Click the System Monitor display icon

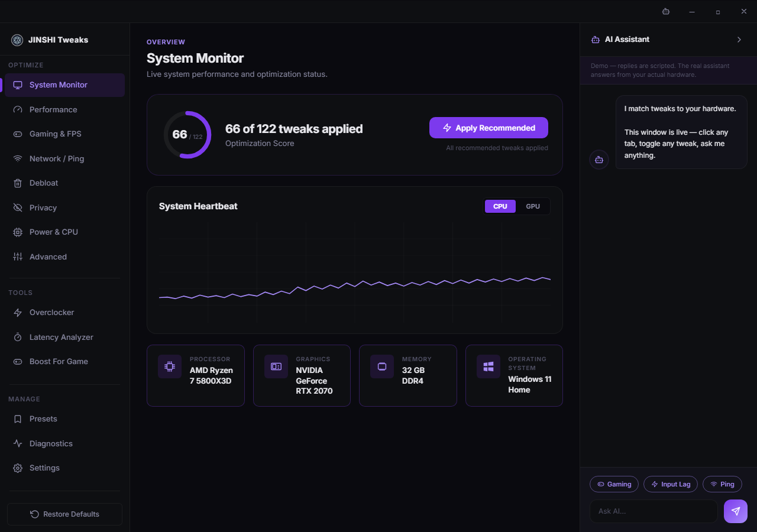(18, 85)
